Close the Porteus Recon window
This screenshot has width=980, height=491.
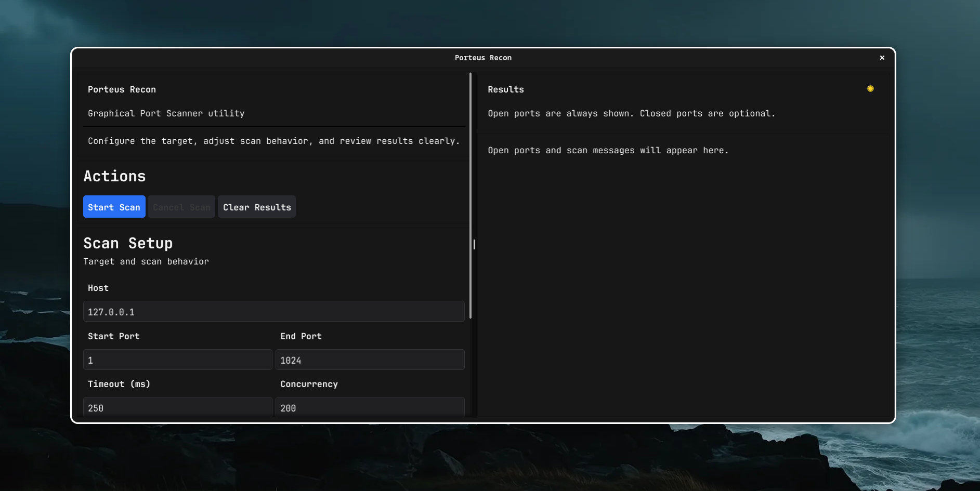[x=882, y=58]
